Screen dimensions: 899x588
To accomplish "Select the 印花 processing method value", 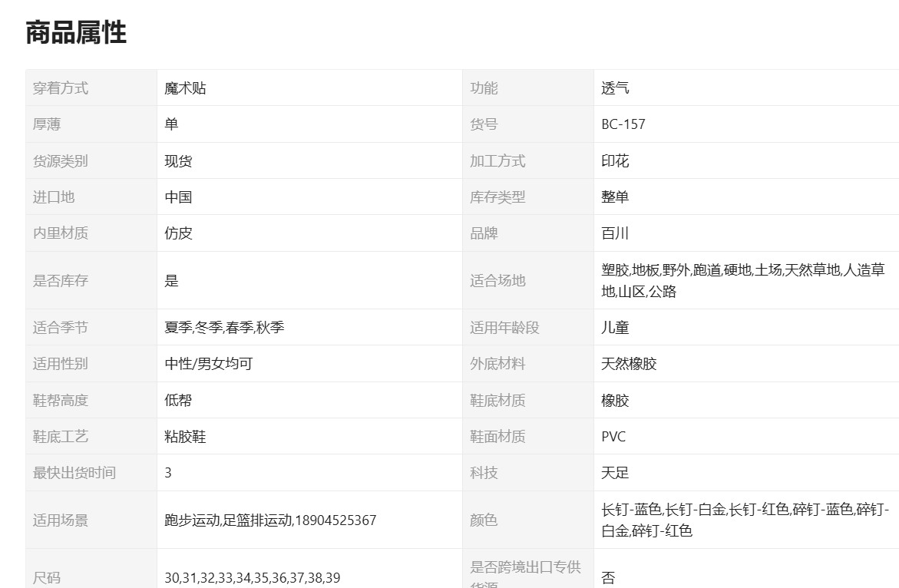I will click(615, 161).
